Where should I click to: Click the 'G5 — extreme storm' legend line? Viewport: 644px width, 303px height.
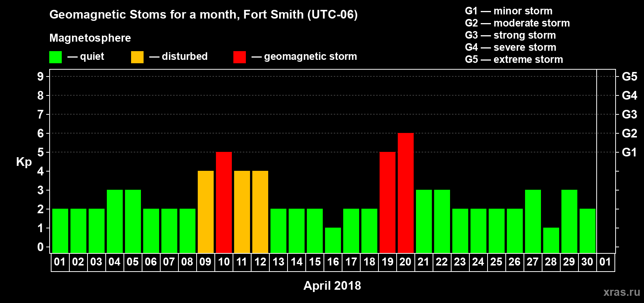[x=514, y=59]
